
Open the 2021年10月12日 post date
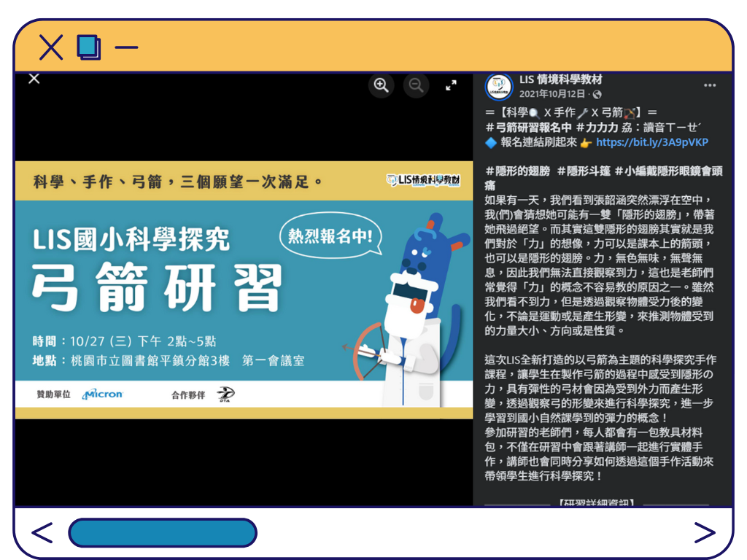551,94
